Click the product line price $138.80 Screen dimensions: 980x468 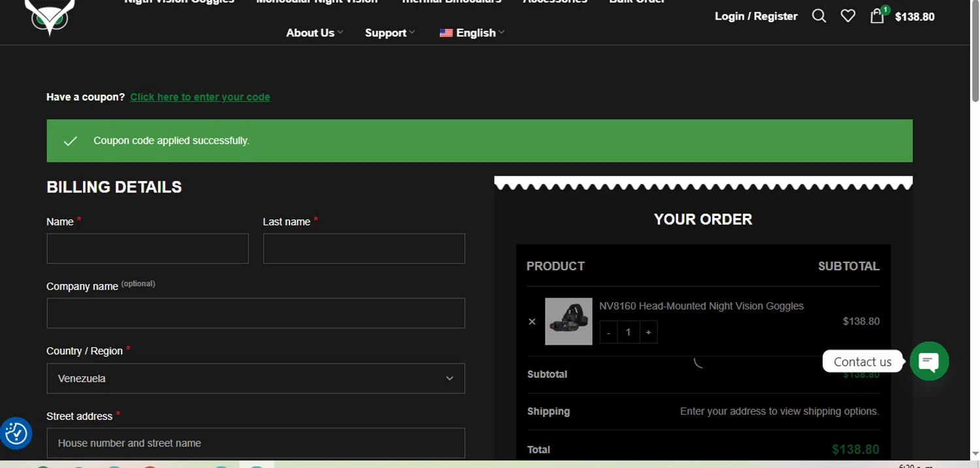(861, 321)
